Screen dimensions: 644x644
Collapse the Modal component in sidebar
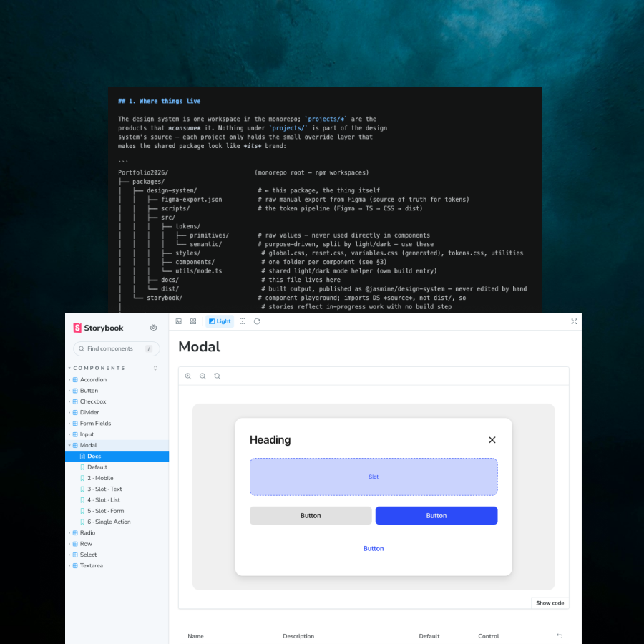88,445
